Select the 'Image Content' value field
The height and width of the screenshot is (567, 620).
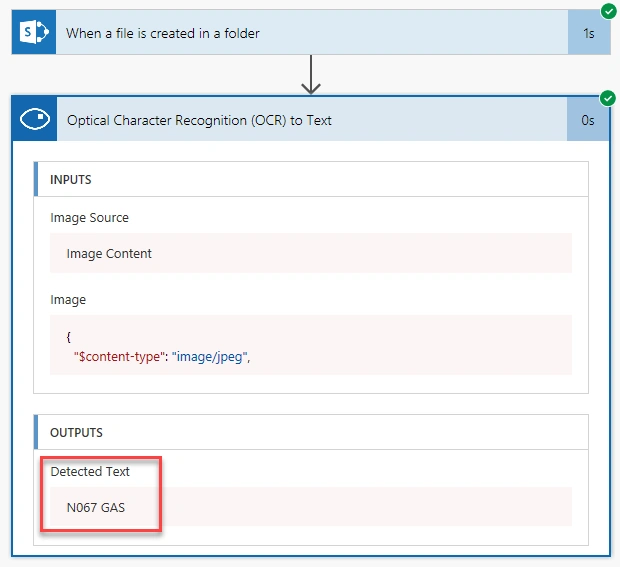(x=311, y=253)
